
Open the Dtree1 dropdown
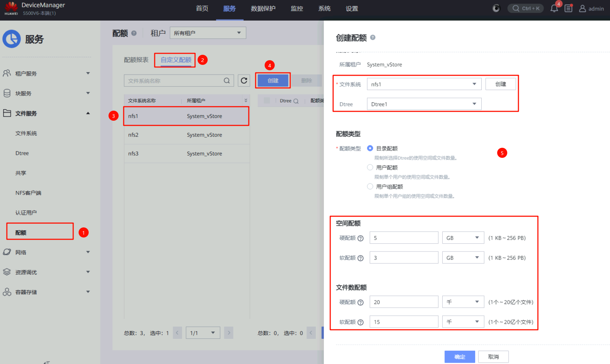(x=424, y=104)
